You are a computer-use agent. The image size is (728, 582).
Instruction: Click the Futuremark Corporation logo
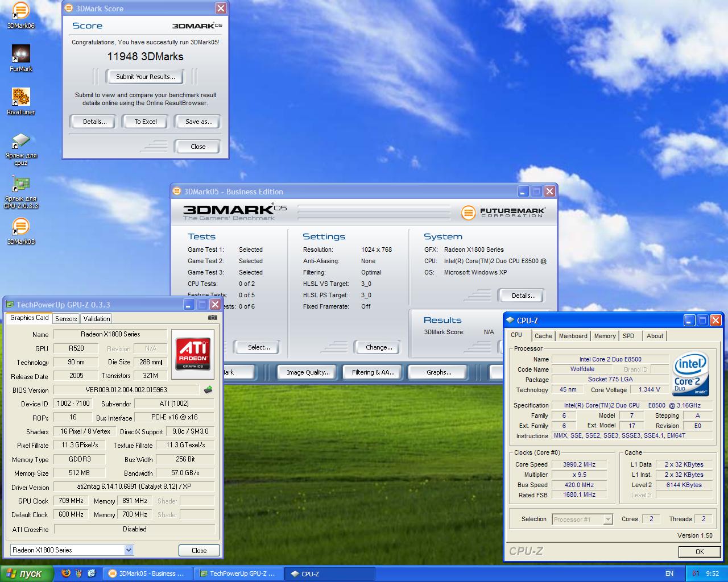coord(503,213)
